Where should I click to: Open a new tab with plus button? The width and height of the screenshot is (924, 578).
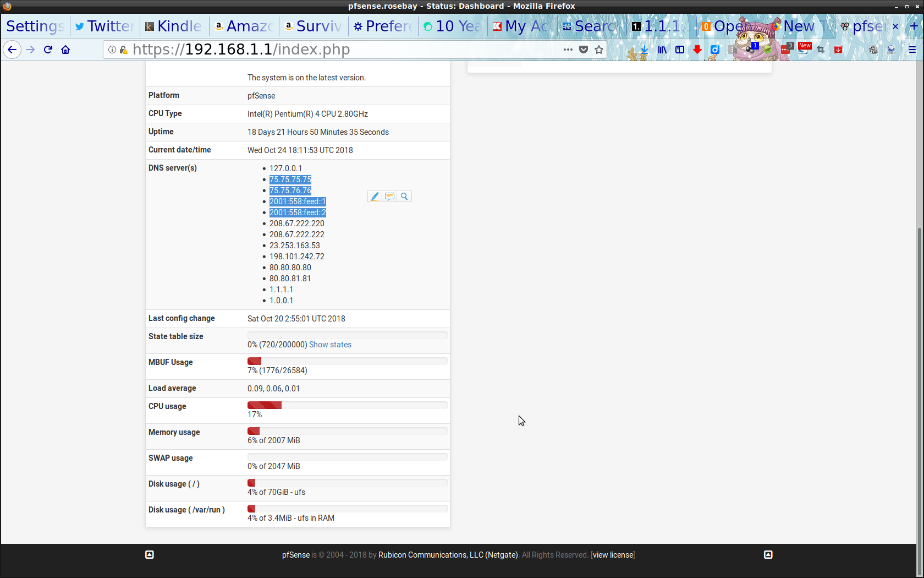point(914,26)
